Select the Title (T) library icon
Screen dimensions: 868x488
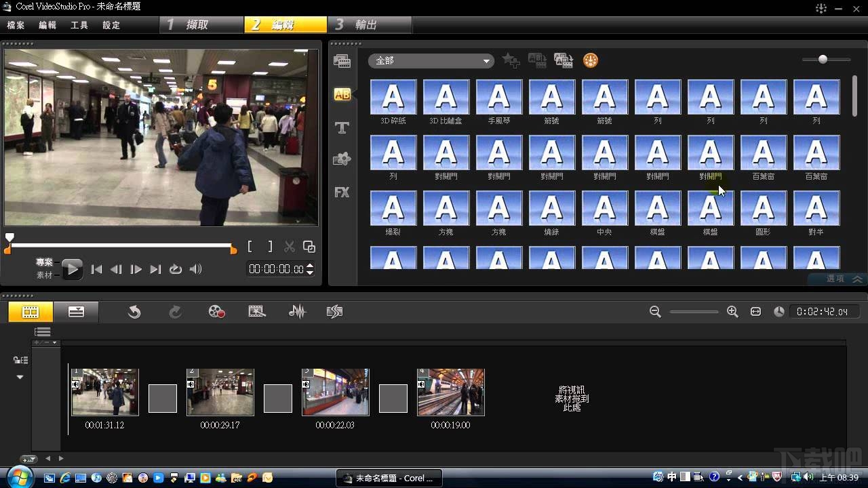pos(342,127)
